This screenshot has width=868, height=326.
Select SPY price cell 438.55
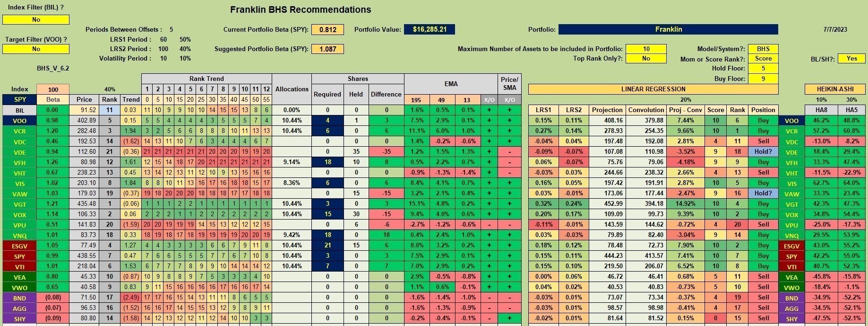[84, 256]
